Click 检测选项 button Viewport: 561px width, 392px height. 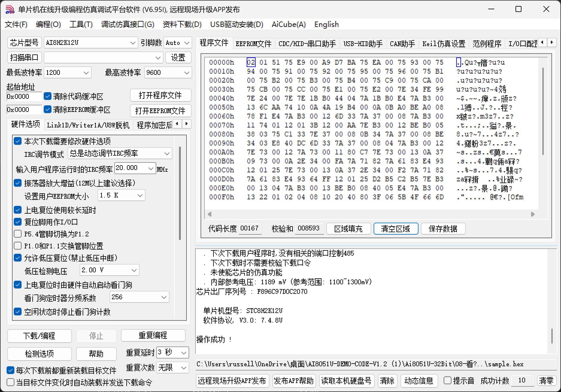39,354
